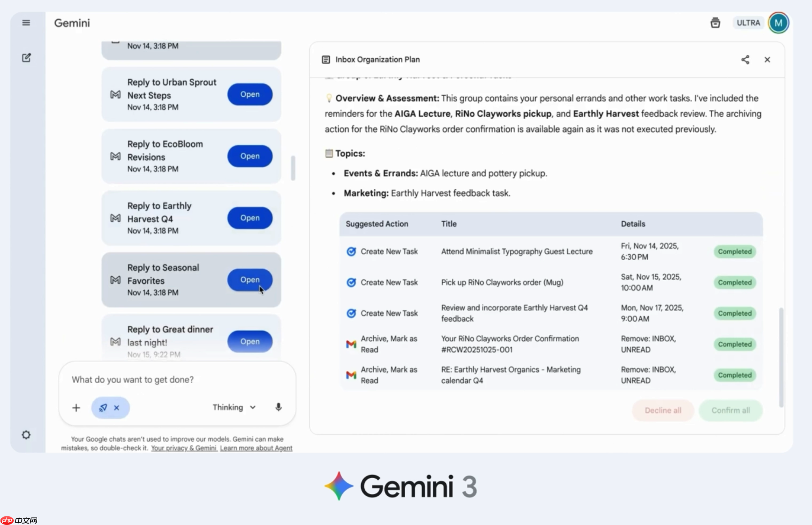812x525 pixels.
Task: Open the Thinking model dropdown
Action: pyautogui.click(x=233, y=407)
